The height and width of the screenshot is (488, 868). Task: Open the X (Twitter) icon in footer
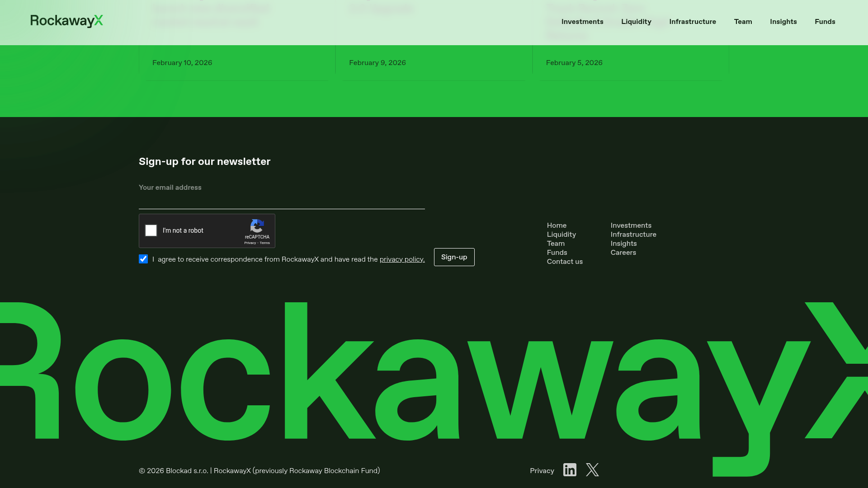tap(592, 470)
